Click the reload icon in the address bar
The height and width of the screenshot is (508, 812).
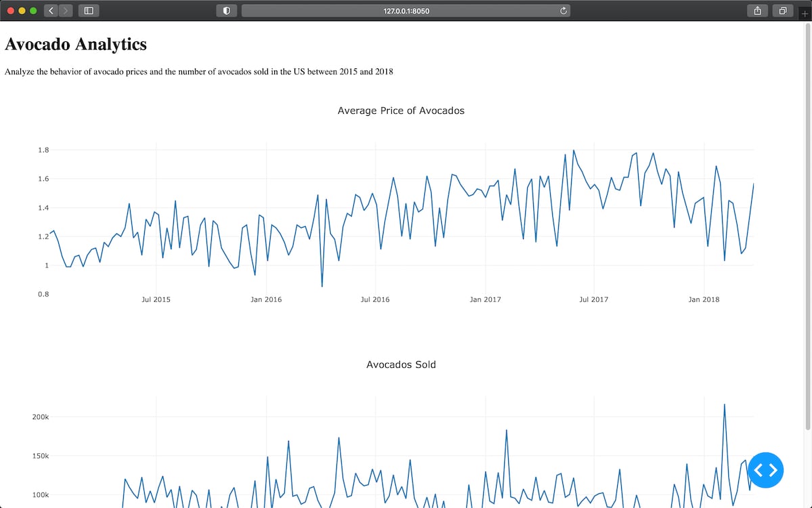pyautogui.click(x=562, y=11)
